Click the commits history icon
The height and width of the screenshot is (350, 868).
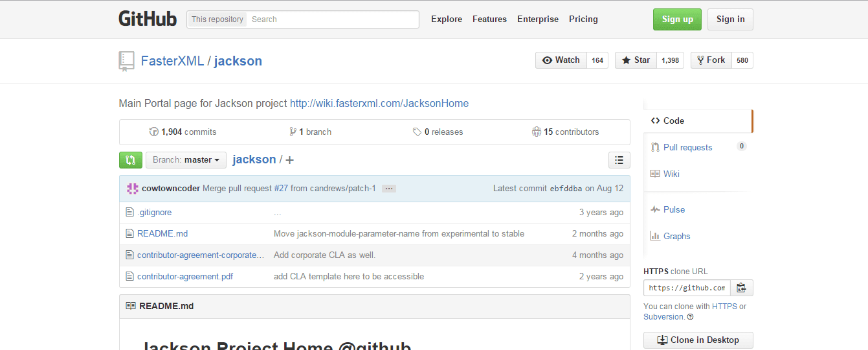[x=154, y=132]
